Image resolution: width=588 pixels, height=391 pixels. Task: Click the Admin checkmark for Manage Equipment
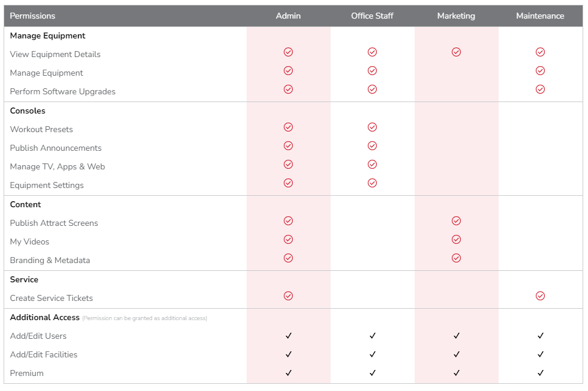288,70
